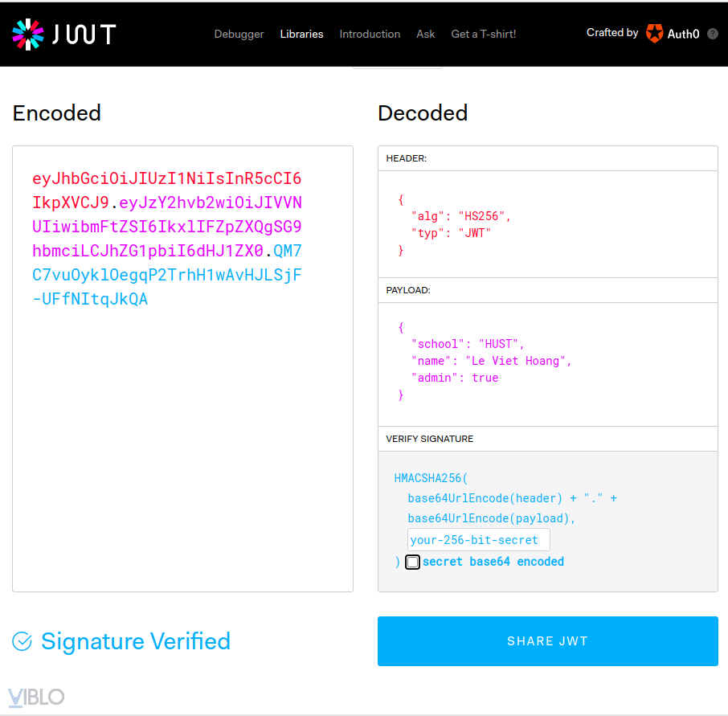Image resolution: width=728 pixels, height=716 pixels.
Task: Click the Signature Verified checkmark icon
Action: 22,641
